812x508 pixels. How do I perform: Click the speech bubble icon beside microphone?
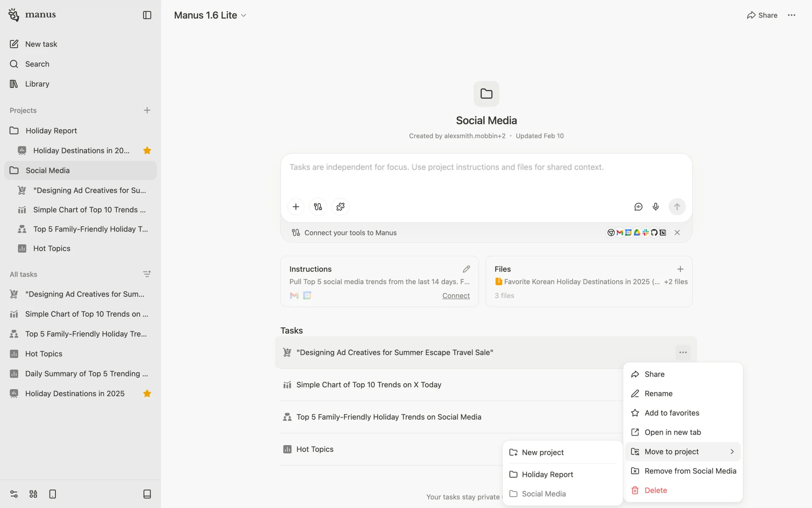click(638, 207)
